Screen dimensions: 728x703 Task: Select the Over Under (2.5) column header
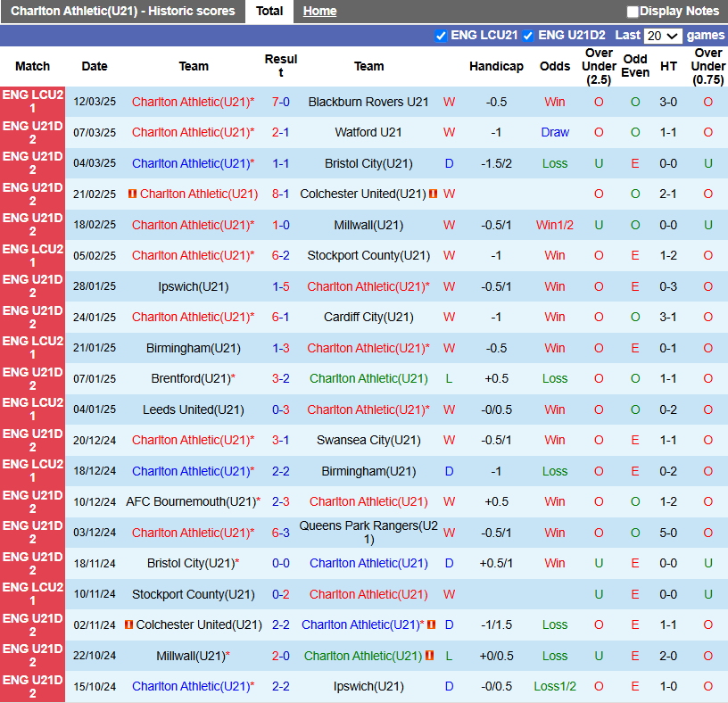(599, 66)
